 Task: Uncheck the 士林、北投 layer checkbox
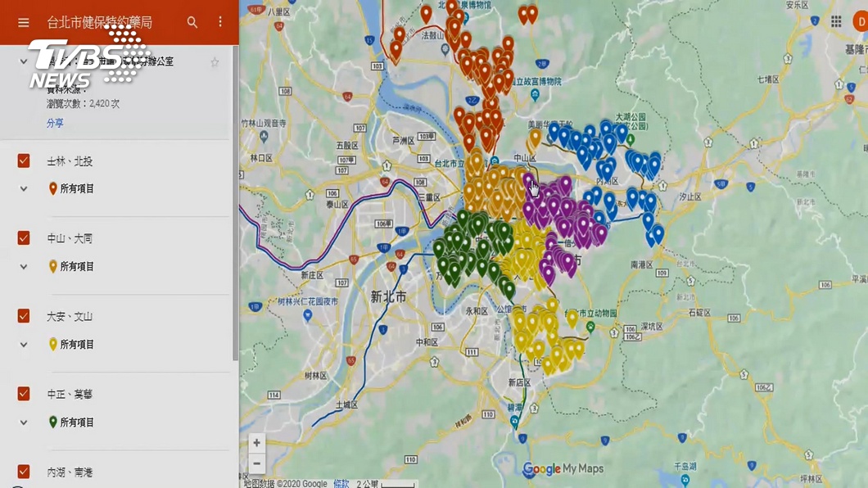tap(23, 160)
